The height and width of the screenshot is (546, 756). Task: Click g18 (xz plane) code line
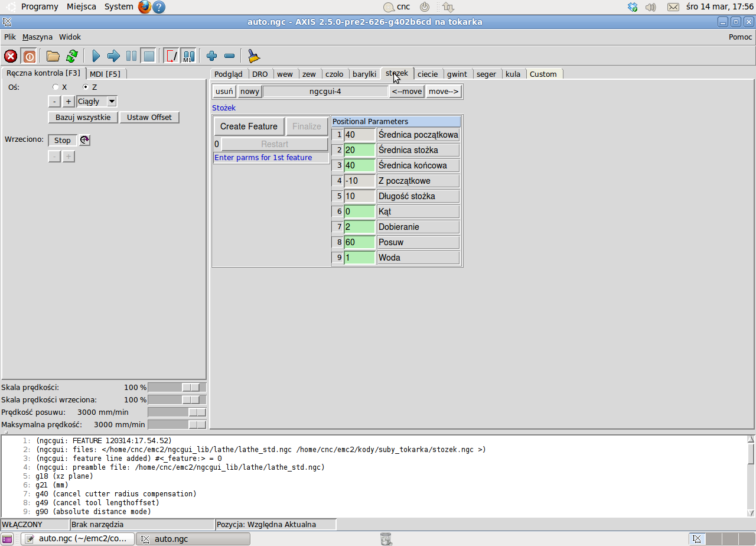[64, 476]
